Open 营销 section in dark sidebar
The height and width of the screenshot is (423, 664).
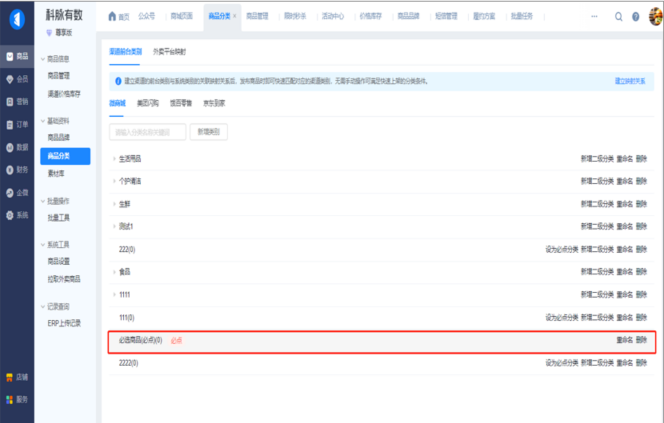click(x=17, y=102)
